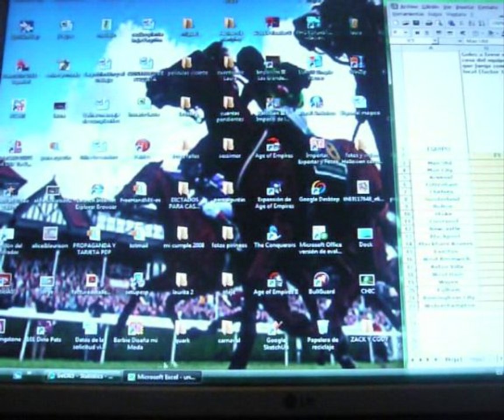The image size is (504, 420).
Task: Select PROPAGANDA Y TARJETA PDP file
Action: click(x=94, y=240)
